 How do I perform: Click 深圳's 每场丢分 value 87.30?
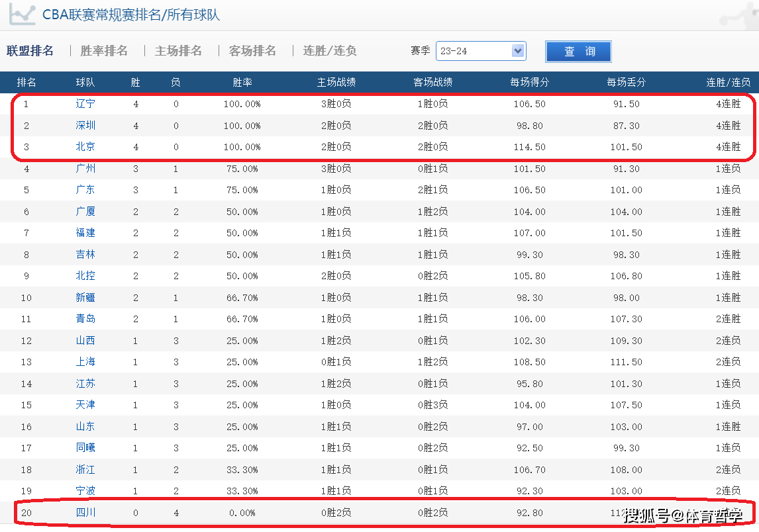pyautogui.click(x=627, y=126)
